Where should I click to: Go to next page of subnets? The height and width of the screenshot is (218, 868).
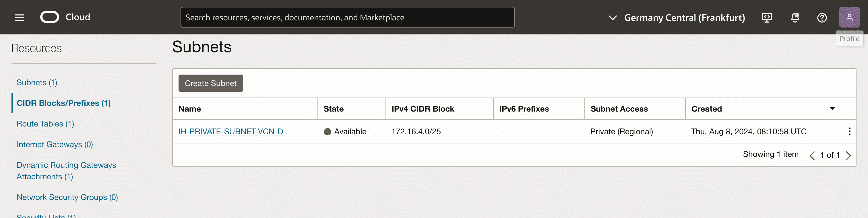point(848,155)
